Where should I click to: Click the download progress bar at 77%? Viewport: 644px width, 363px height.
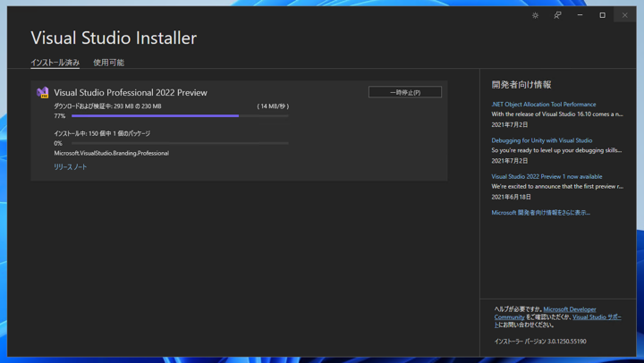pyautogui.click(x=180, y=116)
